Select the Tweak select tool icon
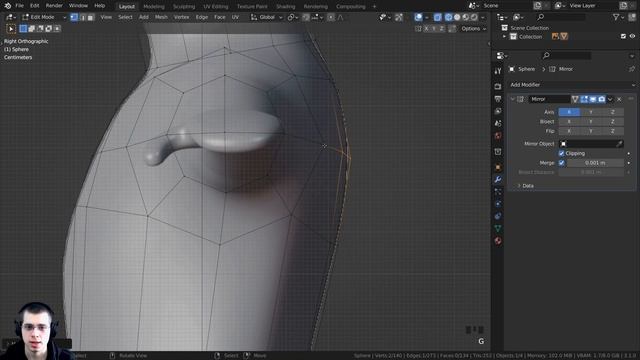640x360 pixels. click(11, 29)
